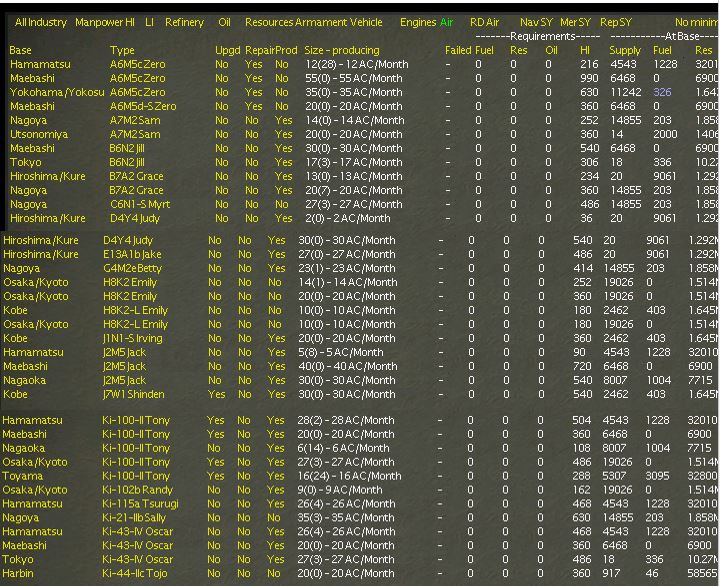Open Tokyo base in B6N2 Jill row

click(x=25, y=162)
